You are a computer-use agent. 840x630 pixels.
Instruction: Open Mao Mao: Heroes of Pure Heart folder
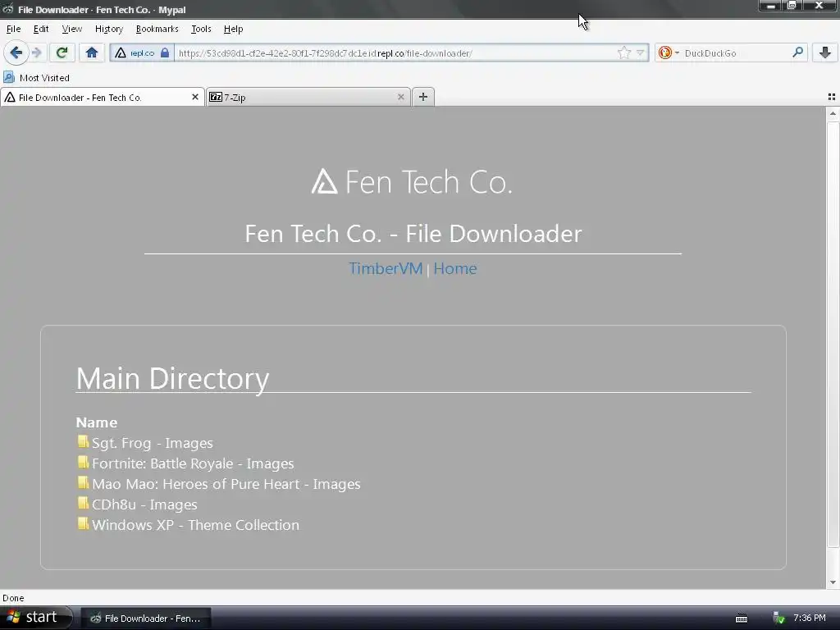coord(226,484)
